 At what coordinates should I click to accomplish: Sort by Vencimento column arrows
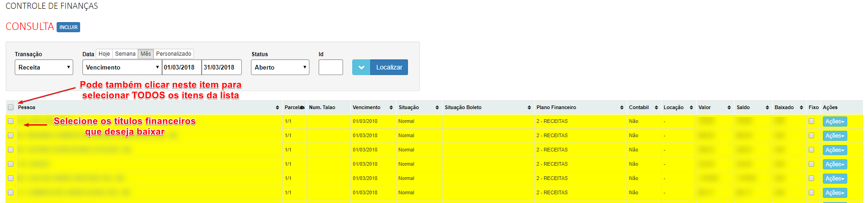pyautogui.click(x=391, y=108)
